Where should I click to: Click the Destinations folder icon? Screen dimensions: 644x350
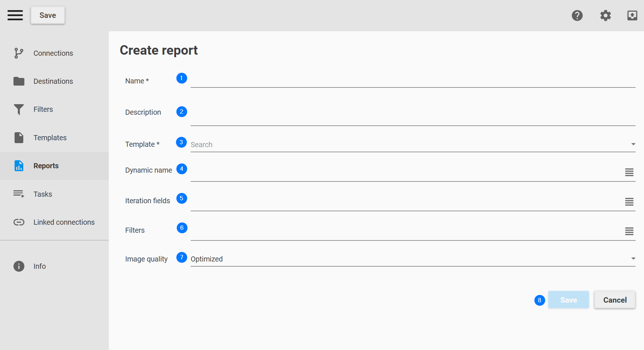[19, 81]
